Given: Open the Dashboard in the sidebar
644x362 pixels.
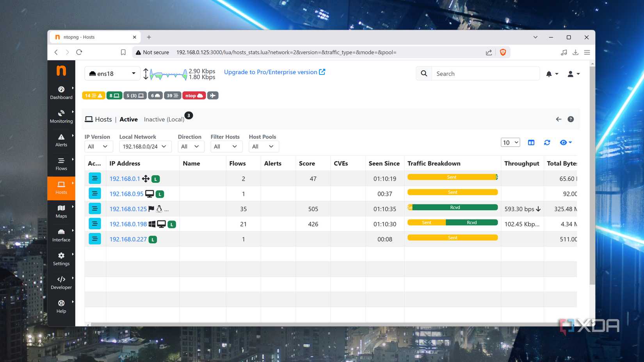Looking at the screenshot, I should 61,92.
